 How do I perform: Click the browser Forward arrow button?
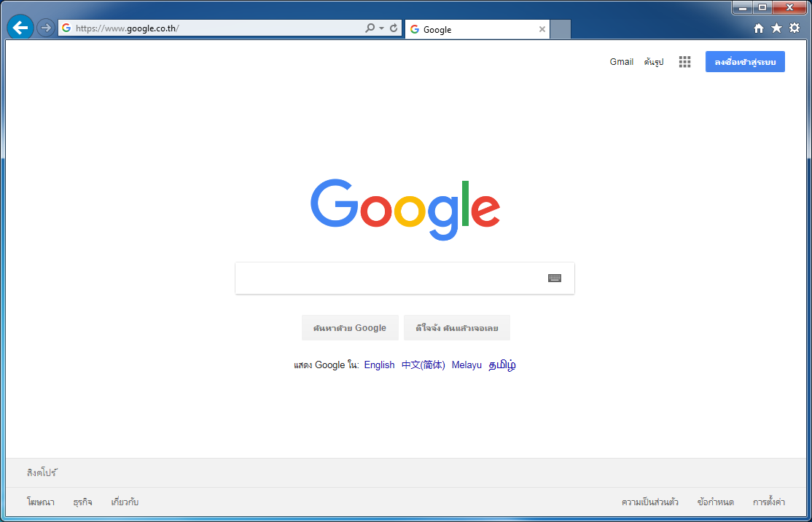coord(46,28)
